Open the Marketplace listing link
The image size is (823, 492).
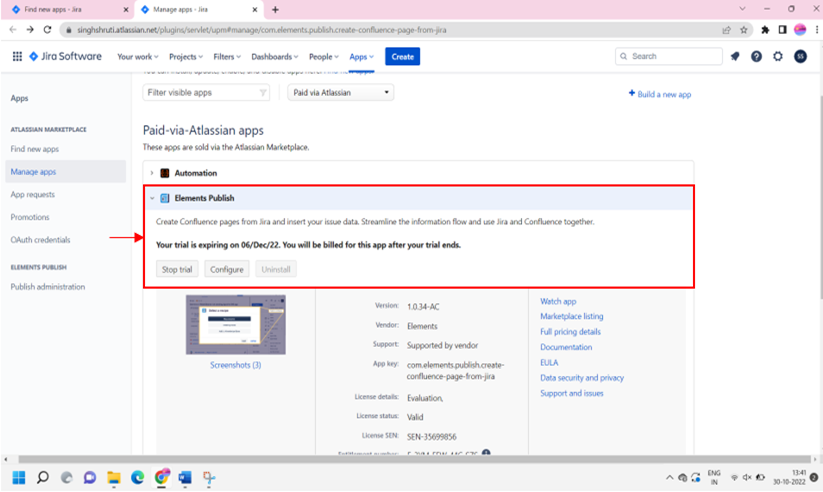(572, 316)
